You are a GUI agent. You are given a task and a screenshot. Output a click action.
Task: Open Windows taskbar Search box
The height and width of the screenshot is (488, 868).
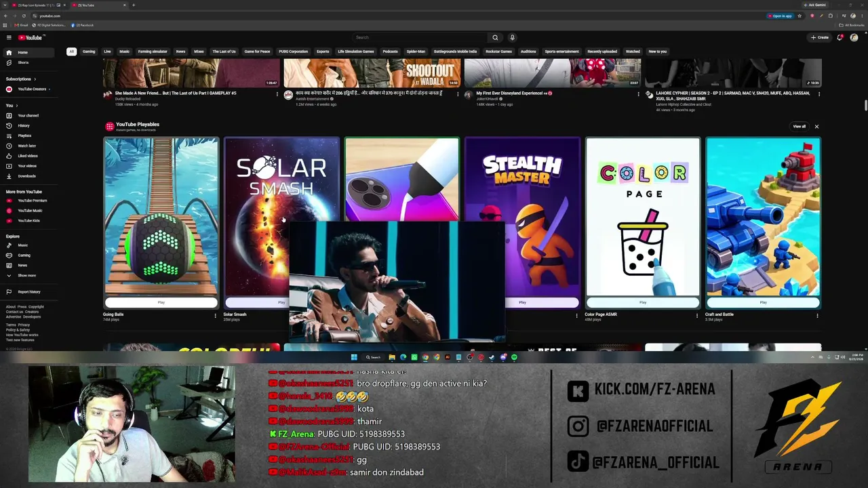pyautogui.click(x=373, y=357)
